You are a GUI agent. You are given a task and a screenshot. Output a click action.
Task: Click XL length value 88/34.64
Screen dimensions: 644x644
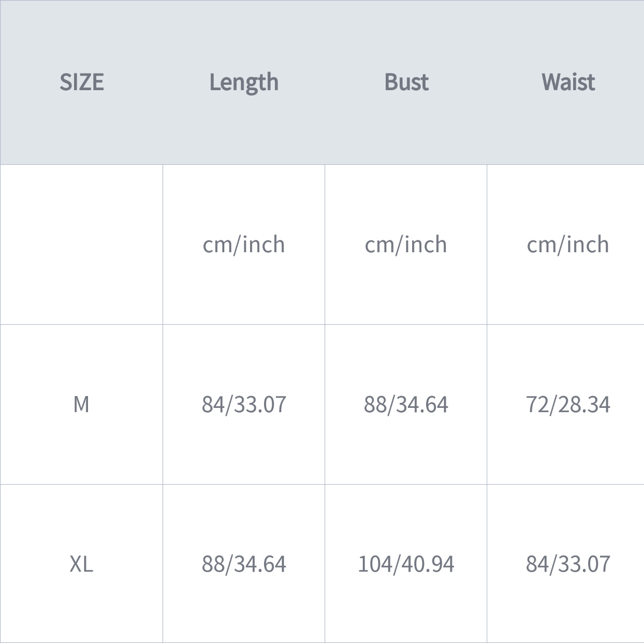click(x=244, y=563)
